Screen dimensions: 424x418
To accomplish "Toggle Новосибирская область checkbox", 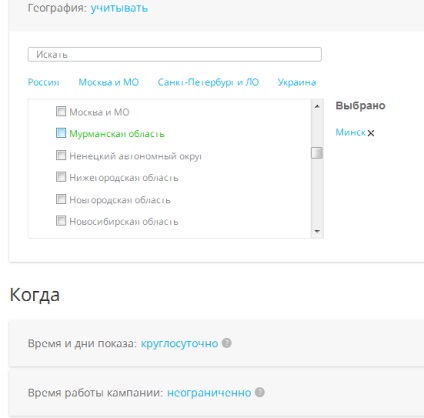I will coord(61,221).
